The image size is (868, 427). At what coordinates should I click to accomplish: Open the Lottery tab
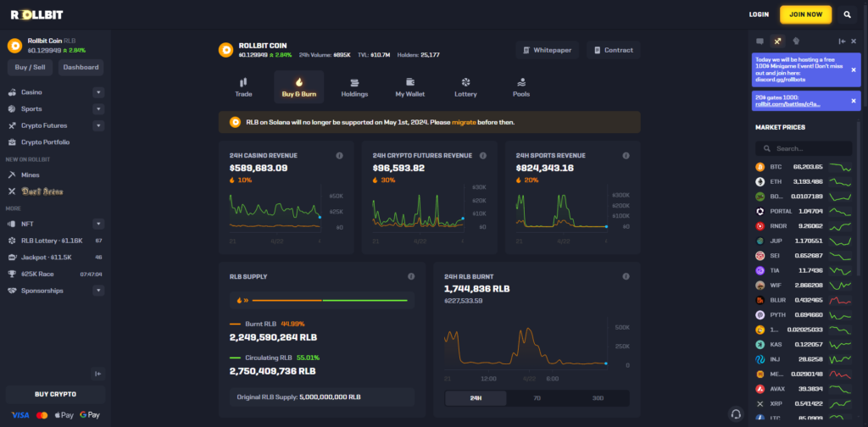(465, 87)
